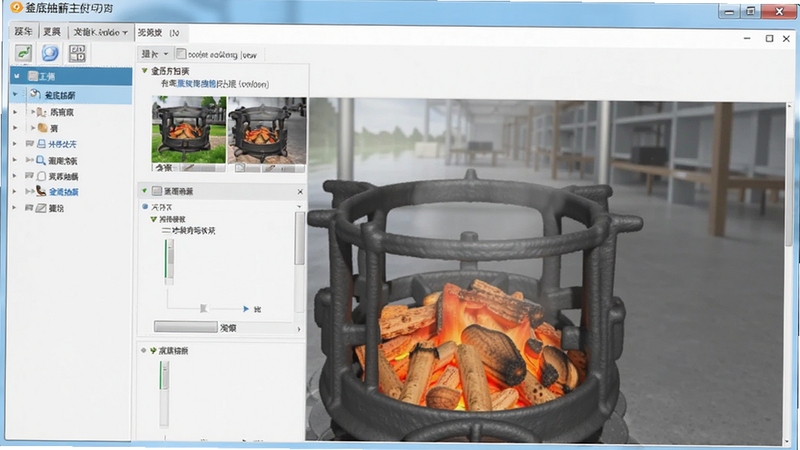This screenshot has width=800, height=450.
Task: Click the small flag icon before the white page row
Action: click(x=30, y=176)
